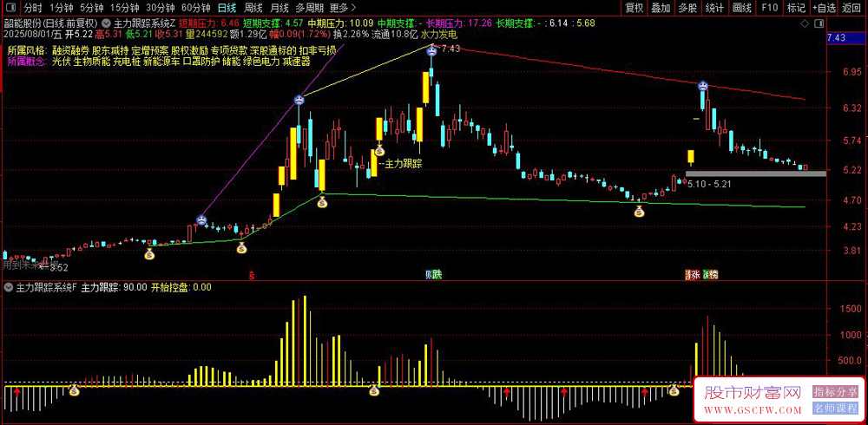
Task: Click first red arrow in lower indicator panel
Action: pyautogui.click(x=17, y=392)
